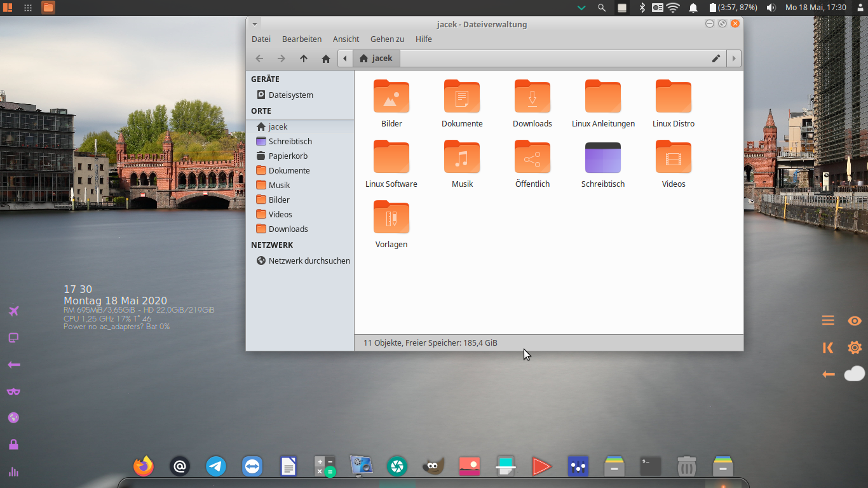This screenshot has height=488, width=868.
Task: Launch Telegram from the dock
Action: (216, 466)
